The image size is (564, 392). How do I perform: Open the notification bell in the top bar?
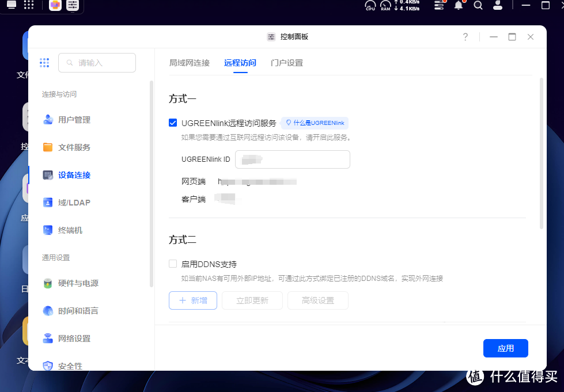coord(459,6)
